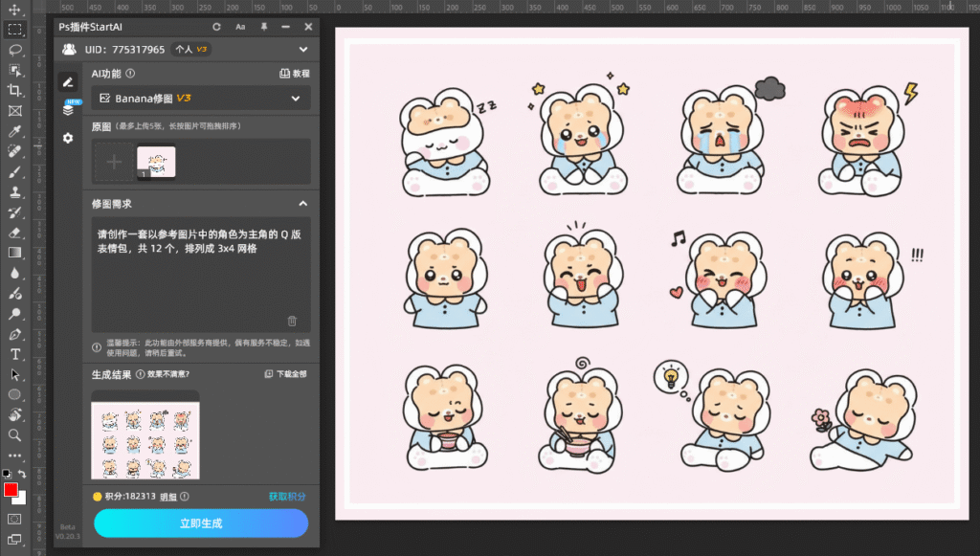Toggle the Aa text option in panel header
The image size is (980, 556).
point(239,27)
